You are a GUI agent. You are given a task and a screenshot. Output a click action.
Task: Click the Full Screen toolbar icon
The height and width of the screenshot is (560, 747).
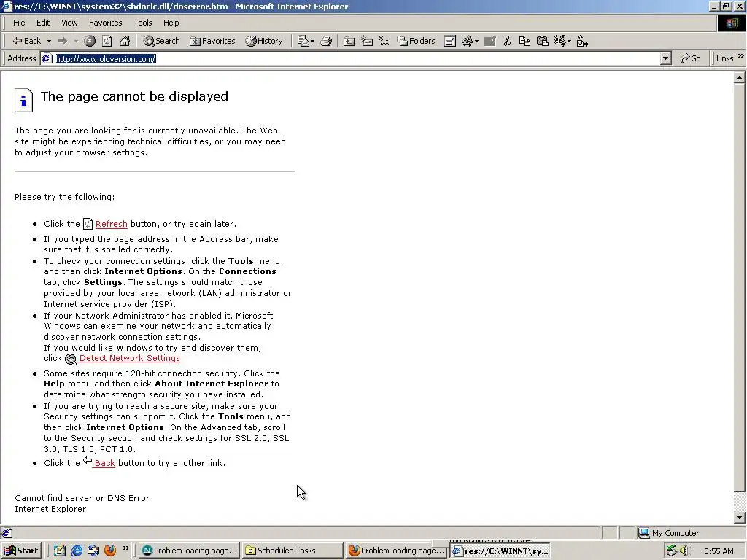tap(449, 41)
